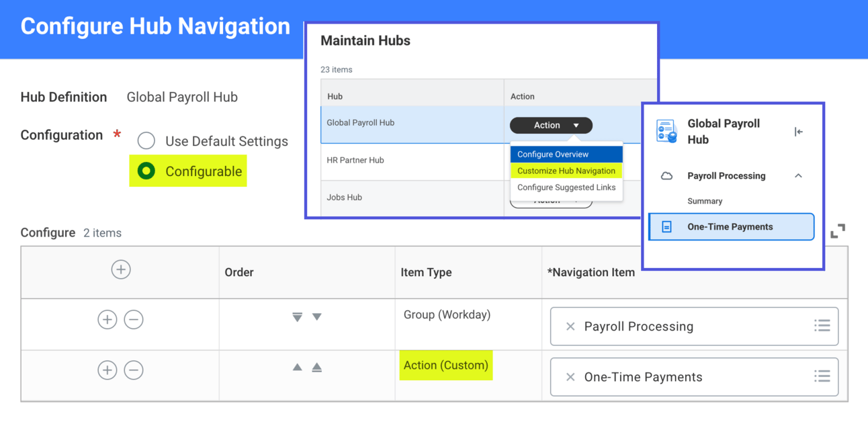Click the Global Payroll Hub logo icon
The width and height of the screenshot is (868, 428).
(666, 132)
